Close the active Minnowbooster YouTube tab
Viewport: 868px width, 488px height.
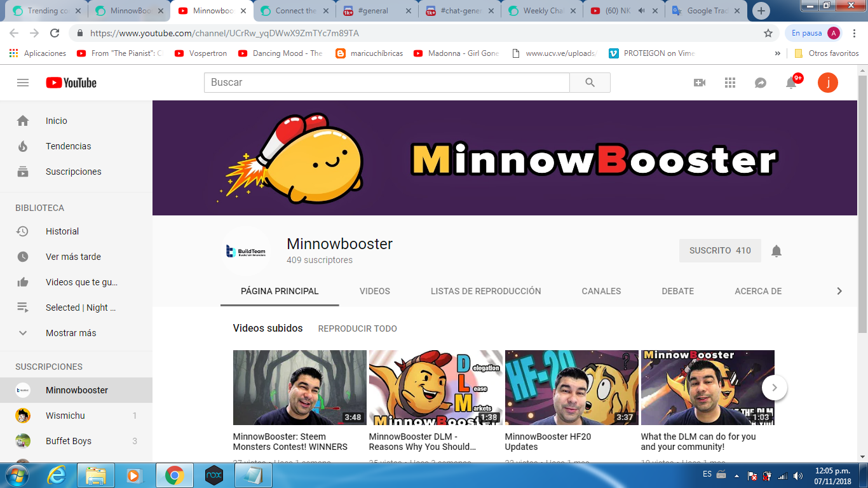tap(243, 11)
